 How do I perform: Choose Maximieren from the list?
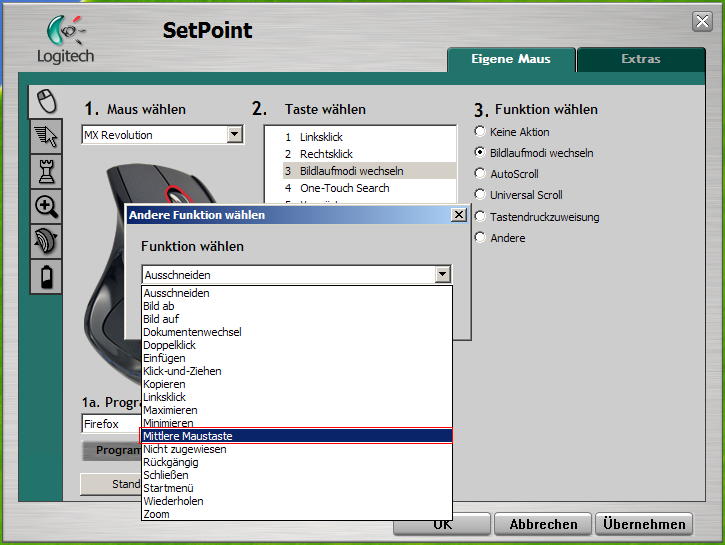coord(297,410)
